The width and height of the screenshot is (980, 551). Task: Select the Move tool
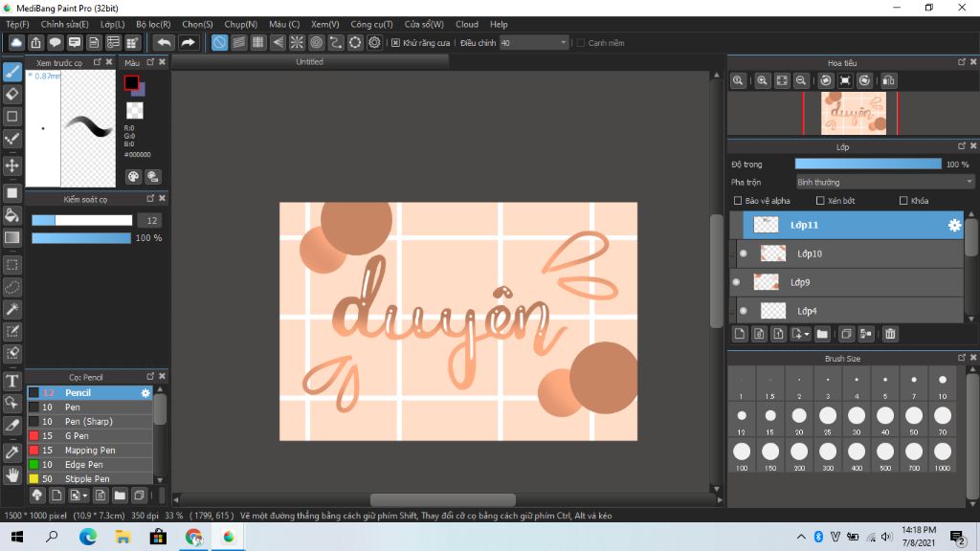(11, 165)
